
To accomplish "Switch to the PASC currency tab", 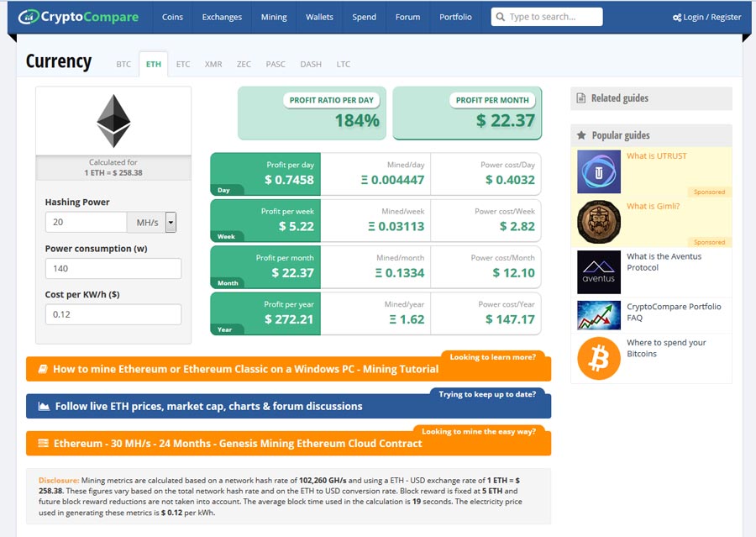I will pos(276,64).
